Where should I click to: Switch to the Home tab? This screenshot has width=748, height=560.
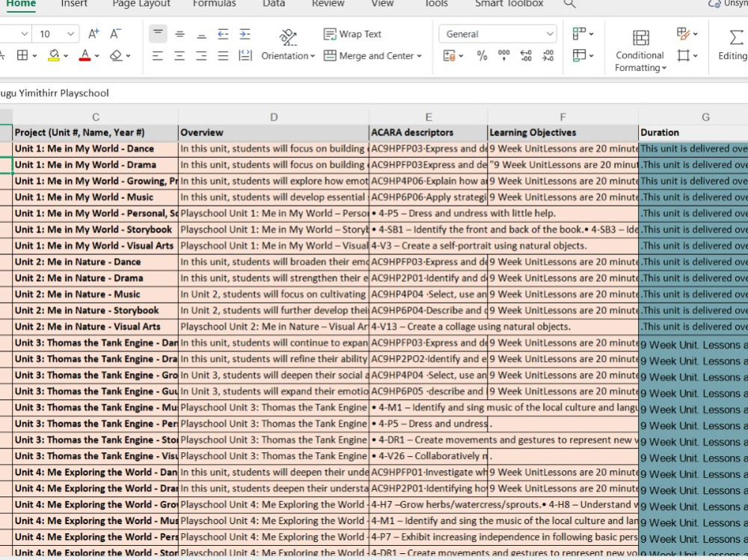click(x=21, y=3)
